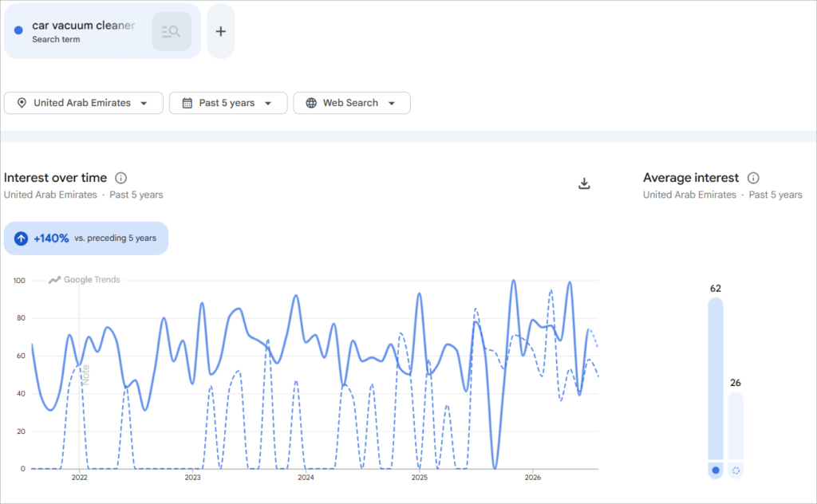Click the globe icon for Web Search

[311, 103]
